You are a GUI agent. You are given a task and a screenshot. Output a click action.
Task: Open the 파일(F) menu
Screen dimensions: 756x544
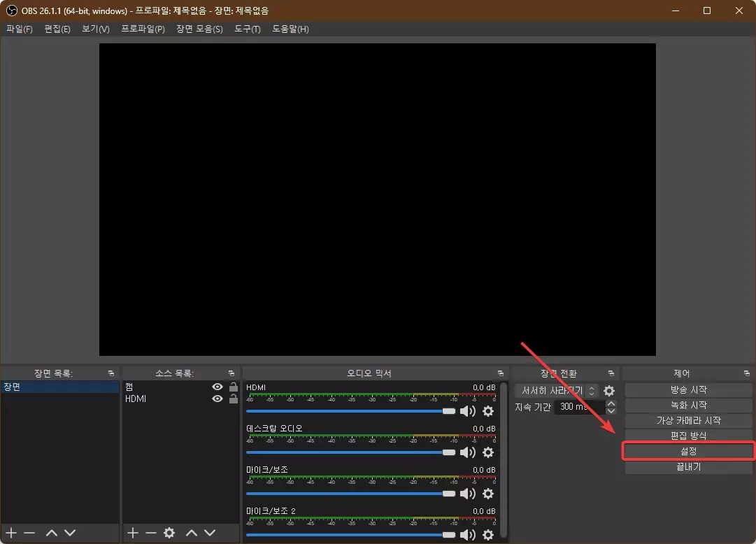click(20, 29)
